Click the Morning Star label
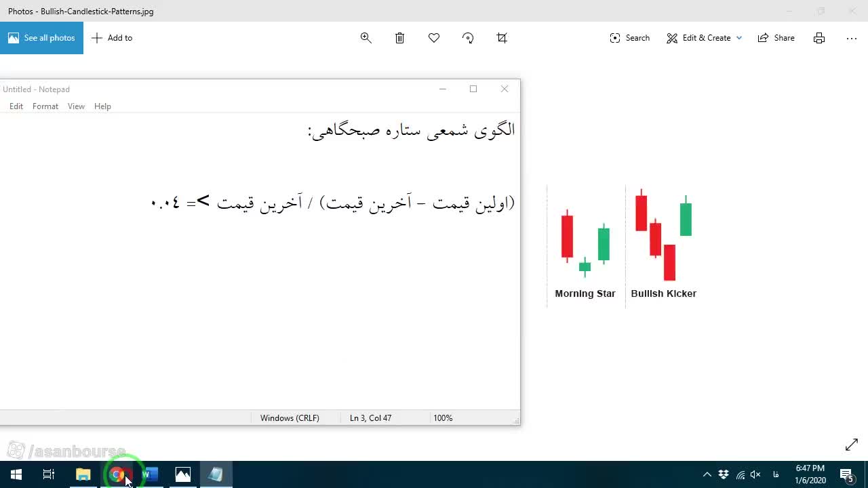This screenshot has height=488, width=868. pyautogui.click(x=585, y=293)
